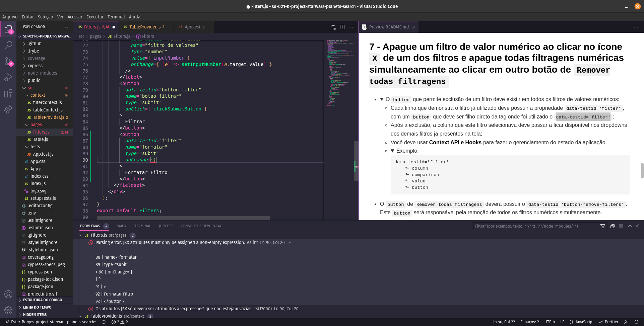Open the Seleção menu
This screenshot has width=644, height=326.
[x=45, y=17]
